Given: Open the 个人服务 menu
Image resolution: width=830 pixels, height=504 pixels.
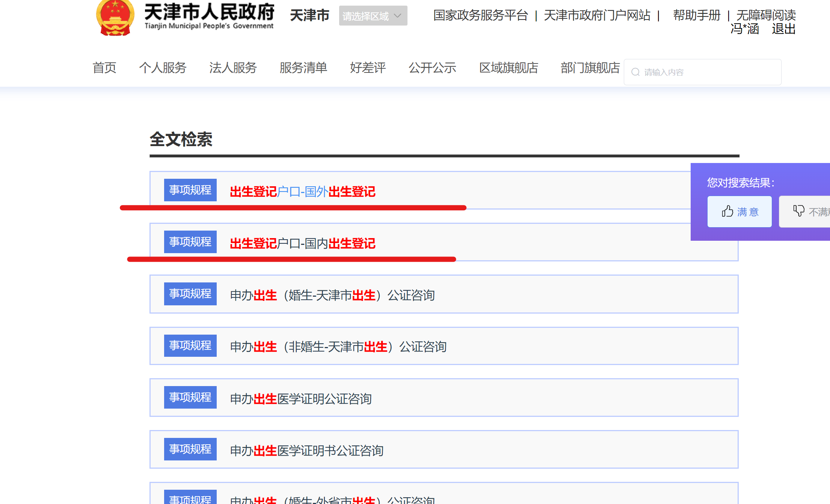Looking at the screenshot, I should point(163,68).
